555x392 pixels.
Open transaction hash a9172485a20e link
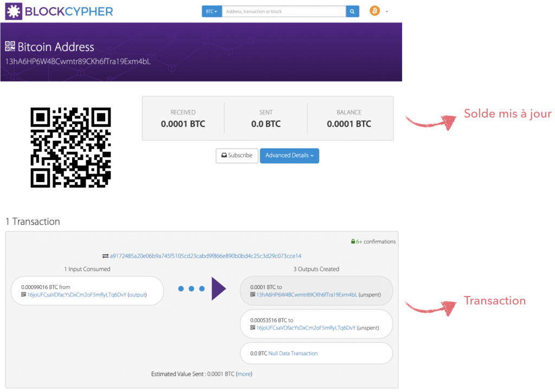pos(205,256)
